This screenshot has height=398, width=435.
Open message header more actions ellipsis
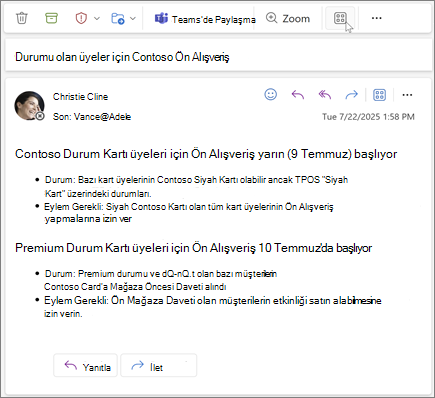(x=407, y=95)
